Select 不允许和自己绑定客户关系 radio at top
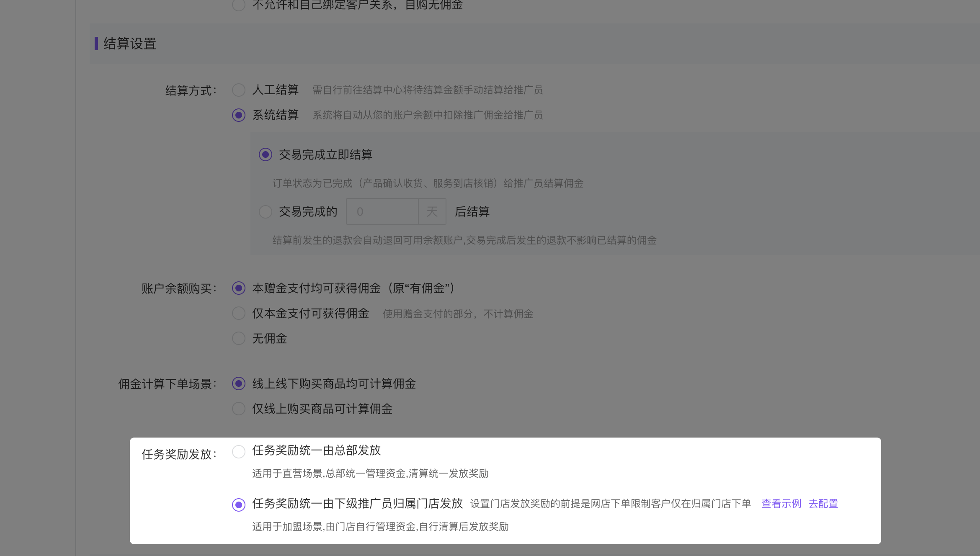This screenshot has height=556, width=980. (x=239, y=5)
